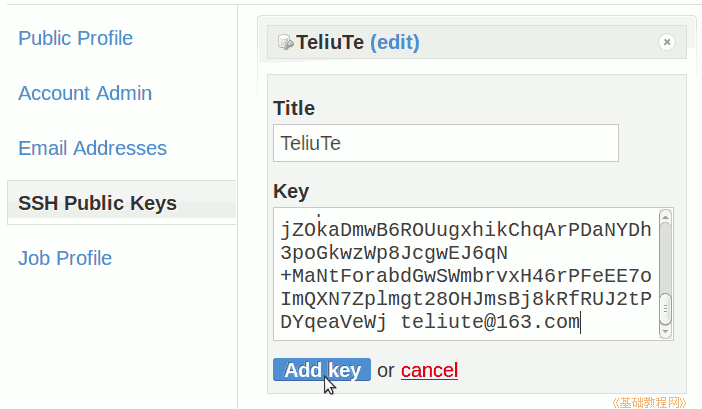Close the TeliuTe key panel
The height and width of the screenshot is (409, 702).
click(x=667, y=42)
